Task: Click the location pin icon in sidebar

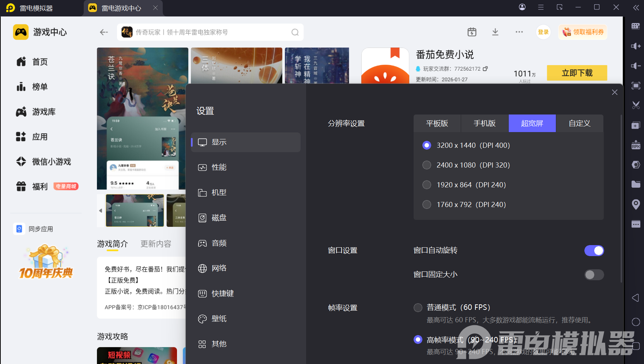Action: 636,204
